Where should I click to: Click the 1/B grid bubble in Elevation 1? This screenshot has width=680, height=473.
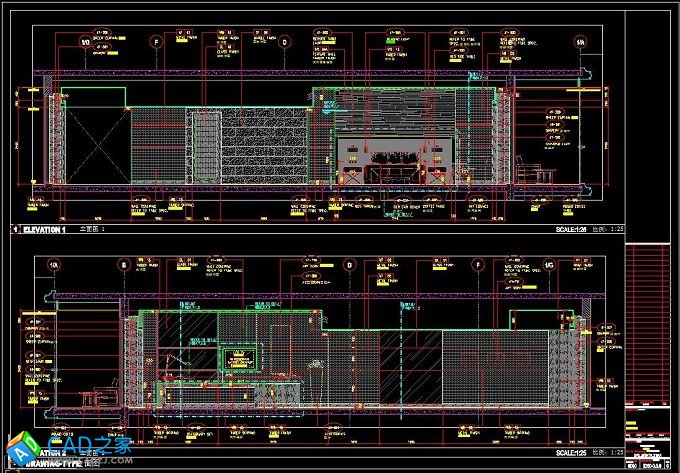[x=85, y=43]
